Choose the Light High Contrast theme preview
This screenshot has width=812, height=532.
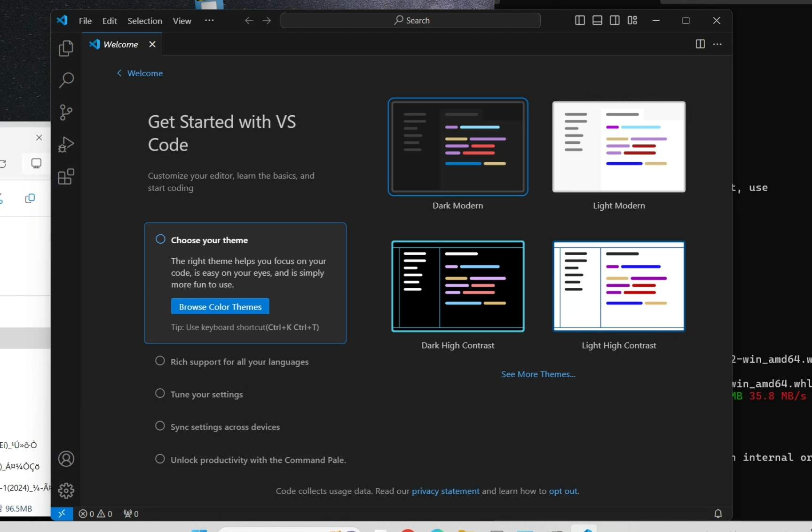(x=619, y=286)
